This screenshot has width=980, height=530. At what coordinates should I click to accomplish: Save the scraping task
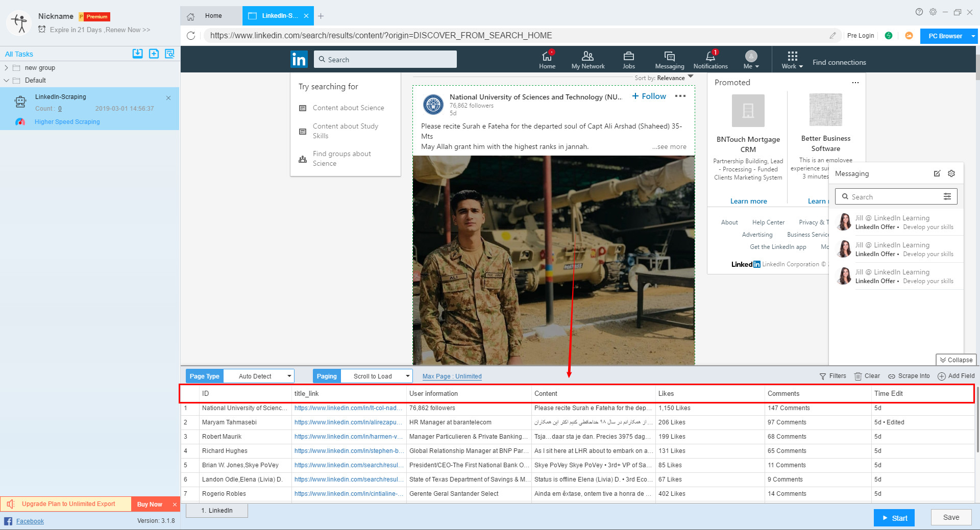[951, 517]
